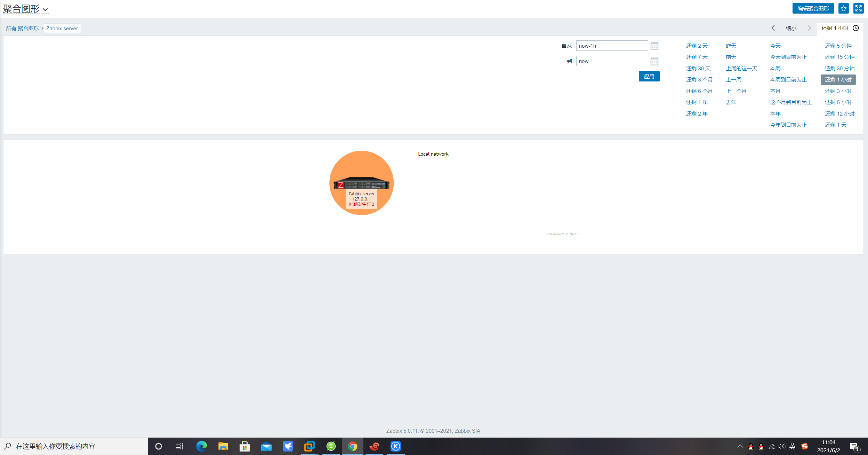Open Chrome from the taskbar
Screen dimensions: 868x455
coord(352,446)
